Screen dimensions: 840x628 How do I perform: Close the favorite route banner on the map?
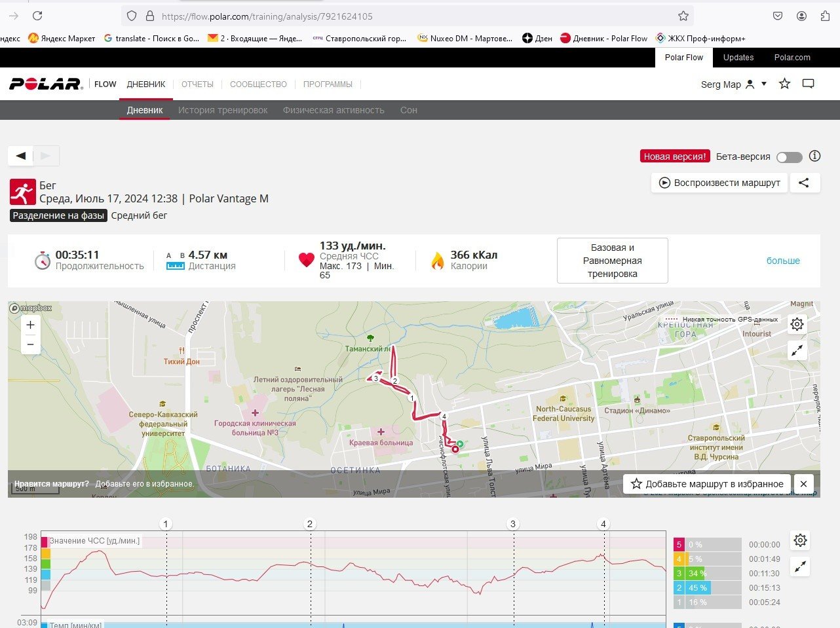click(803, 484)
